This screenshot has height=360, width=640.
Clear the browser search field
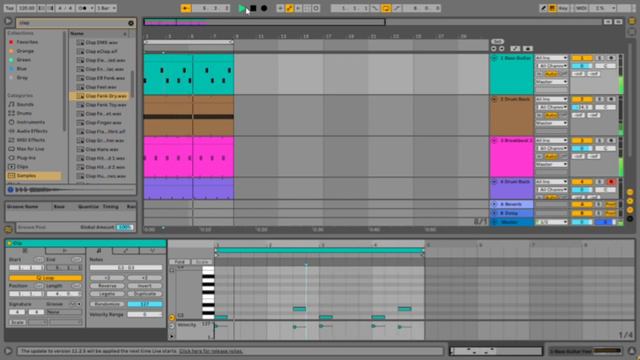[x=131, y=23]
